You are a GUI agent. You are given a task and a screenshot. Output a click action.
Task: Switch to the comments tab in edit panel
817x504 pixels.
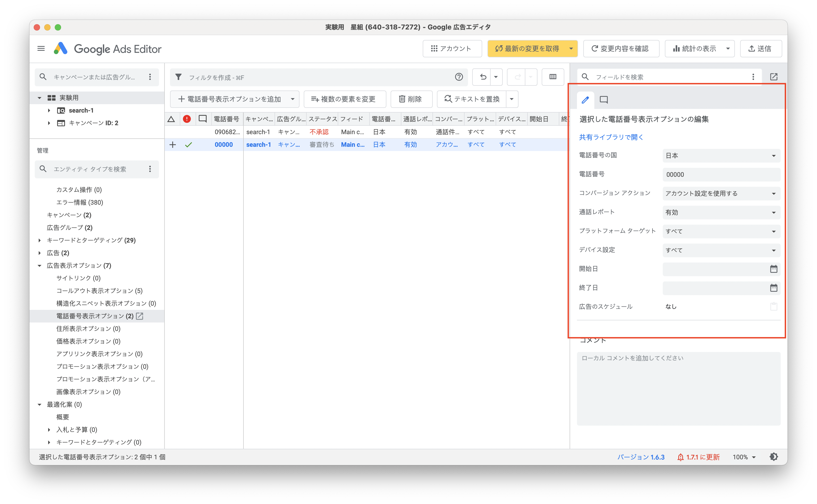click(x=604, y=100)
